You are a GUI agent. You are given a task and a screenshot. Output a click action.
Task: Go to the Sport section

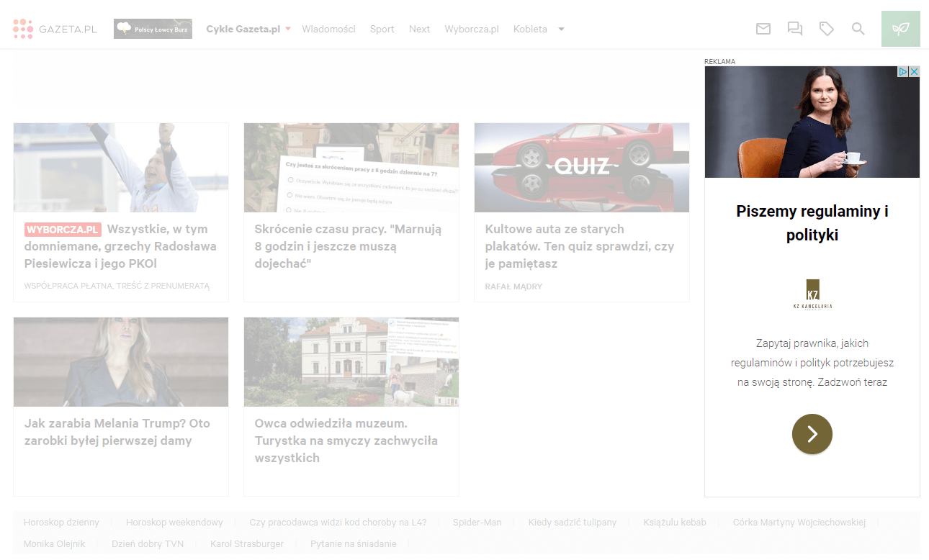(x=382, y=30)
